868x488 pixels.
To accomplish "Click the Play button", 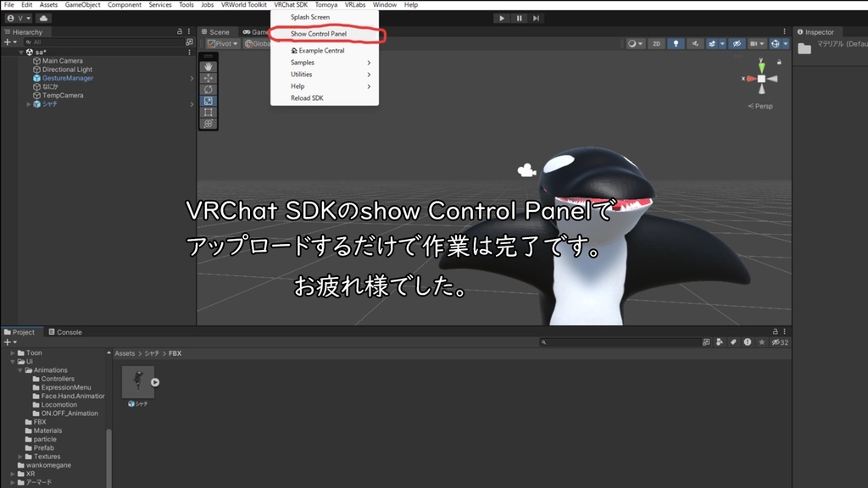I will (x=501, y=18).
